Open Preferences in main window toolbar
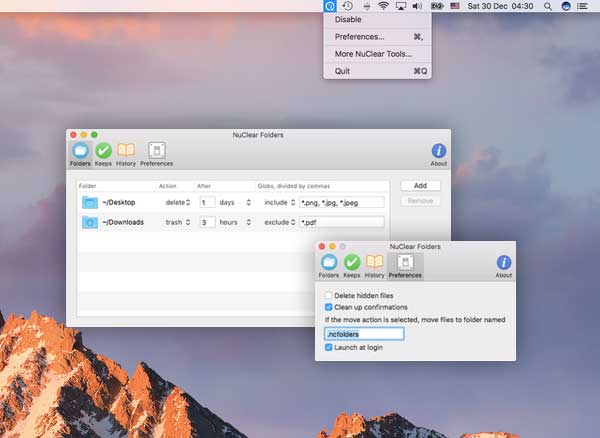The image size is (600, 438). point(157,155)
